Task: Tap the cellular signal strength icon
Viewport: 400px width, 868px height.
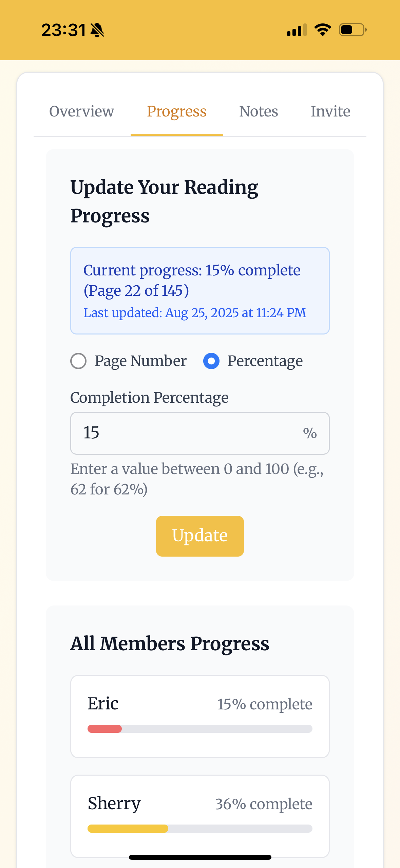Action: tap(296, 30)
